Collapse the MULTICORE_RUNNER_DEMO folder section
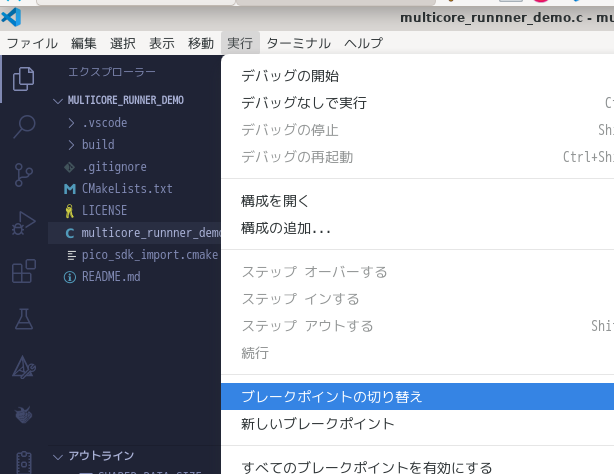The width and height of the screenshot is (614, 474). [125, 100]
